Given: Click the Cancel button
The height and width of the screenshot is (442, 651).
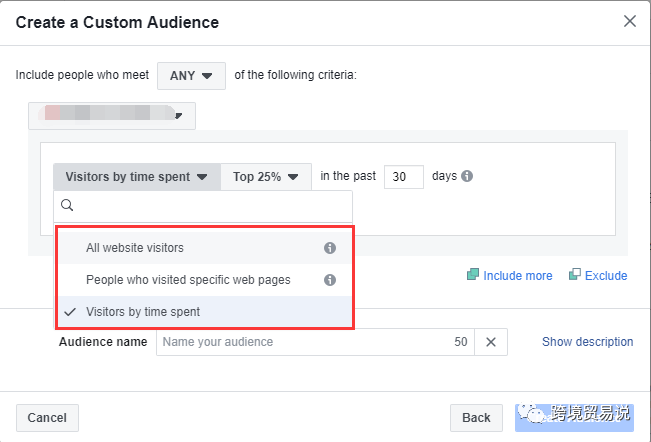Looking at the screenshot, I should pos(47,418).
